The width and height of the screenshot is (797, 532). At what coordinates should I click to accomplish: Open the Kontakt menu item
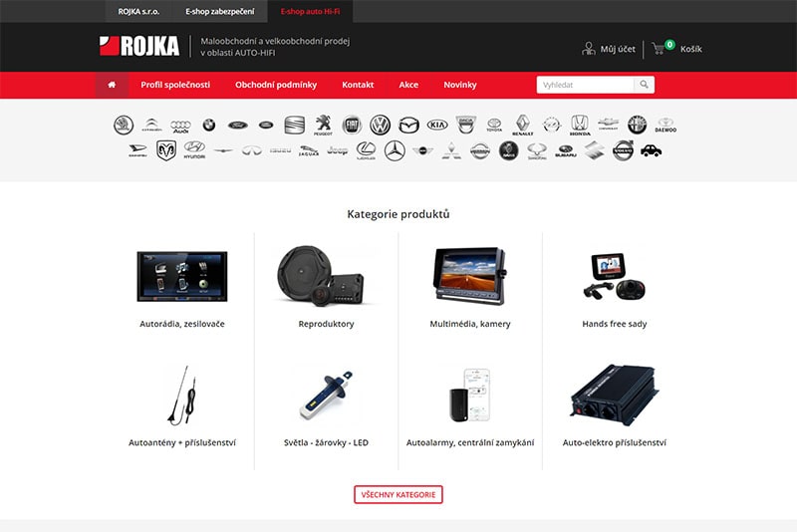(x=358, y=85)
